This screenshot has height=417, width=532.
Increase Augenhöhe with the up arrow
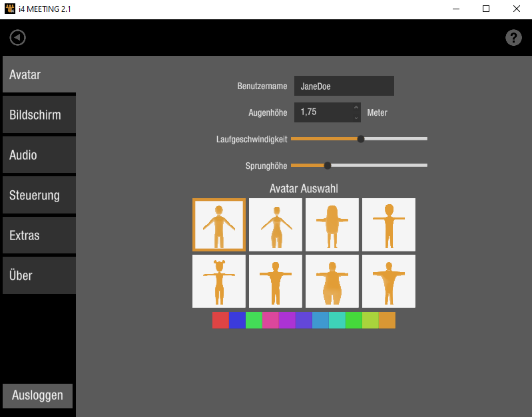tap(356, 108)
